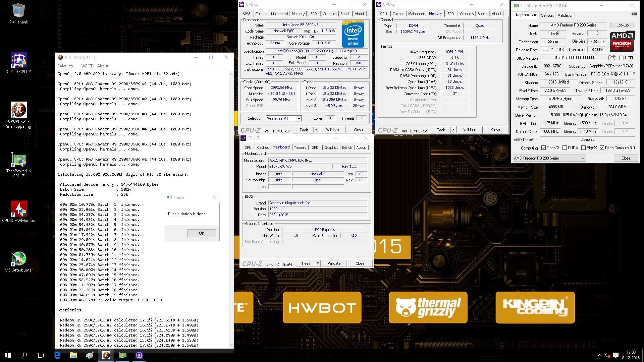
Task: Click GPU-Z screenshot camera icon
Action: coord(634,14)
